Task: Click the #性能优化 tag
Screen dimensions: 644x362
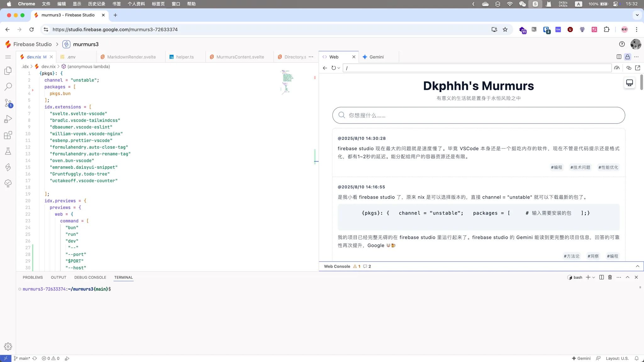Action: pos(608,167)
